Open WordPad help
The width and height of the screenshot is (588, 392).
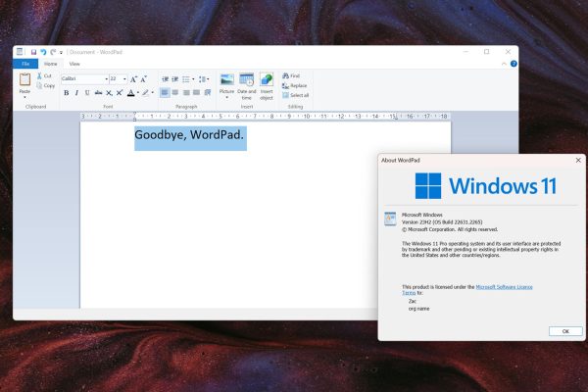tap(514, 64)
